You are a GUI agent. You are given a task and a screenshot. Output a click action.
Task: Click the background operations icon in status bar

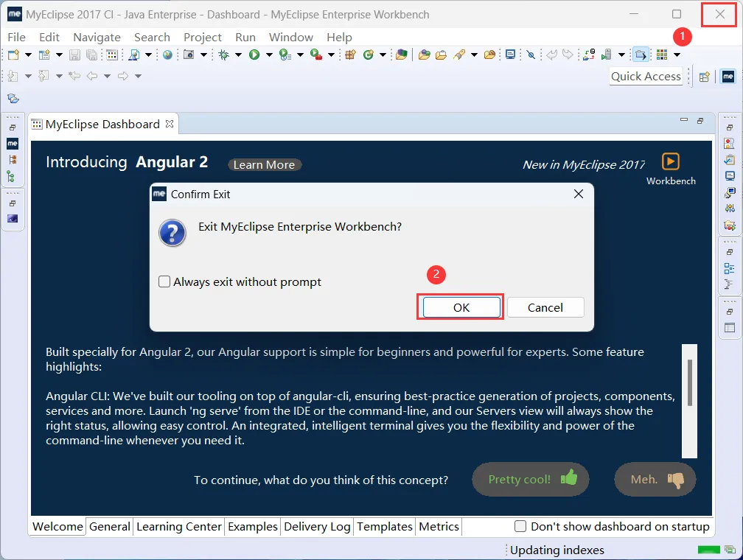coord(730,550)
